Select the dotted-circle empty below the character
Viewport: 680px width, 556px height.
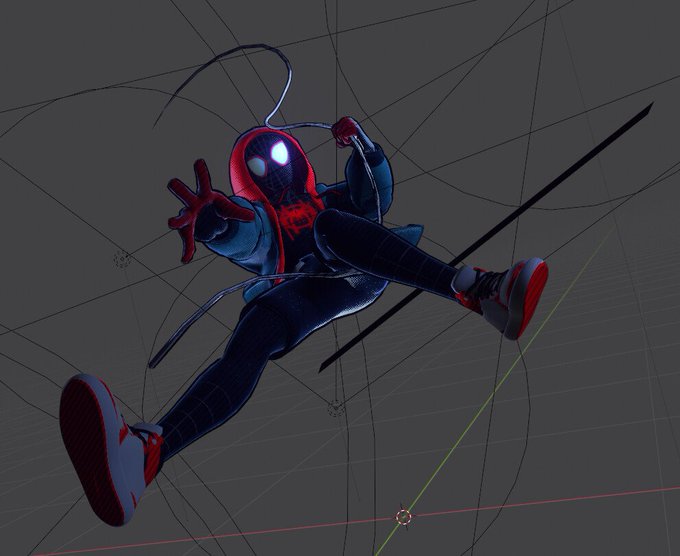coord(336,408)
